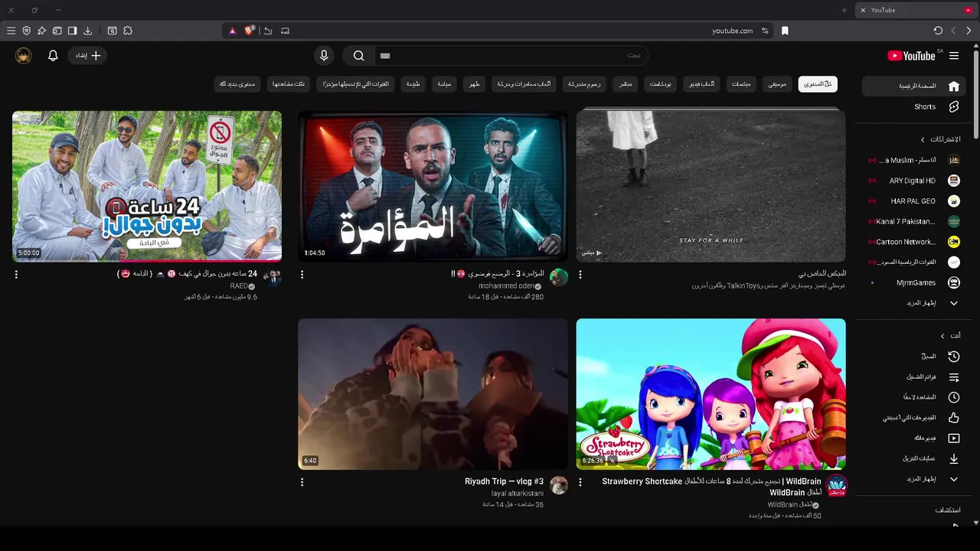Open the Strawberry Shortcake video thumbnail
980x551 pixels.
click(x=711, y=394)
